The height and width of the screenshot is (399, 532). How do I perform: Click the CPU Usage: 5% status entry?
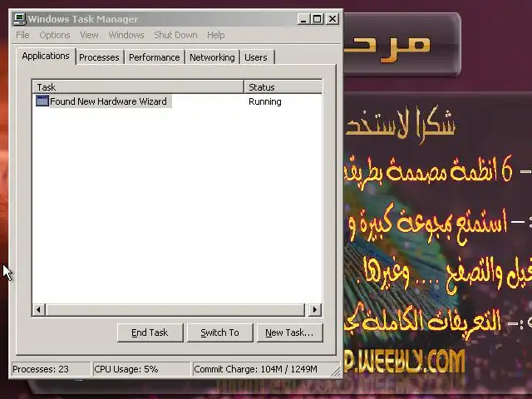coord(141,369)
